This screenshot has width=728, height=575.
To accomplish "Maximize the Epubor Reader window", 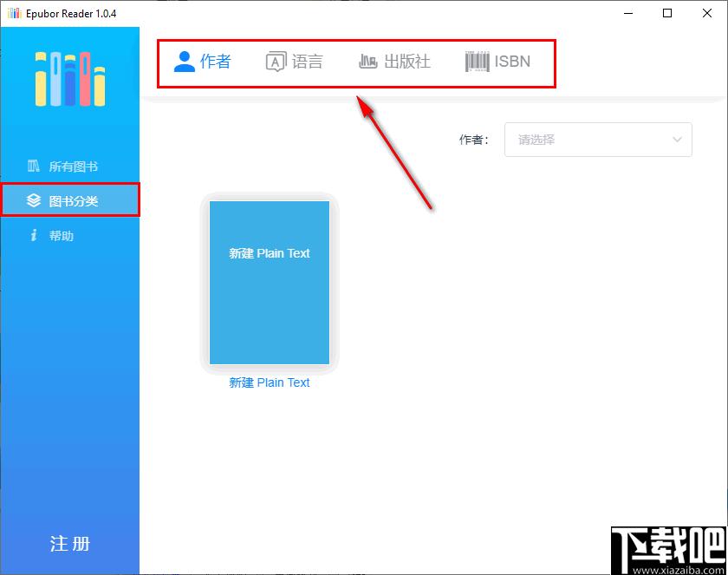I will (x=666, y=13).
